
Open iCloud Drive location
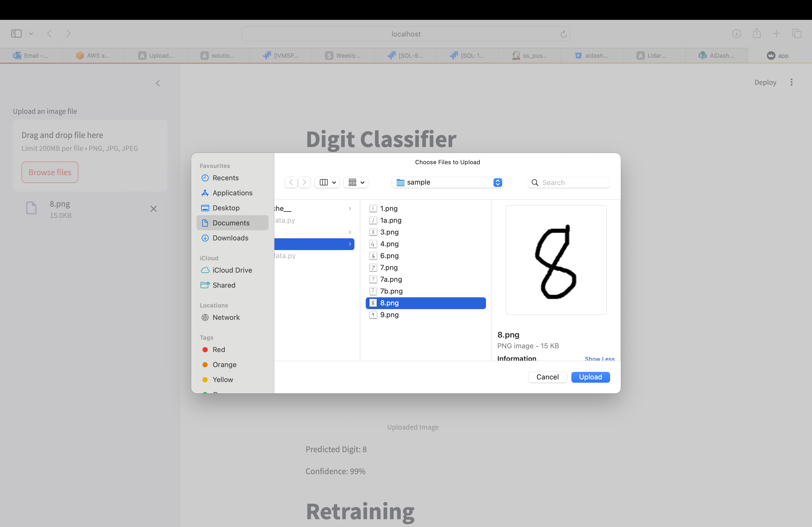point(232,270)
